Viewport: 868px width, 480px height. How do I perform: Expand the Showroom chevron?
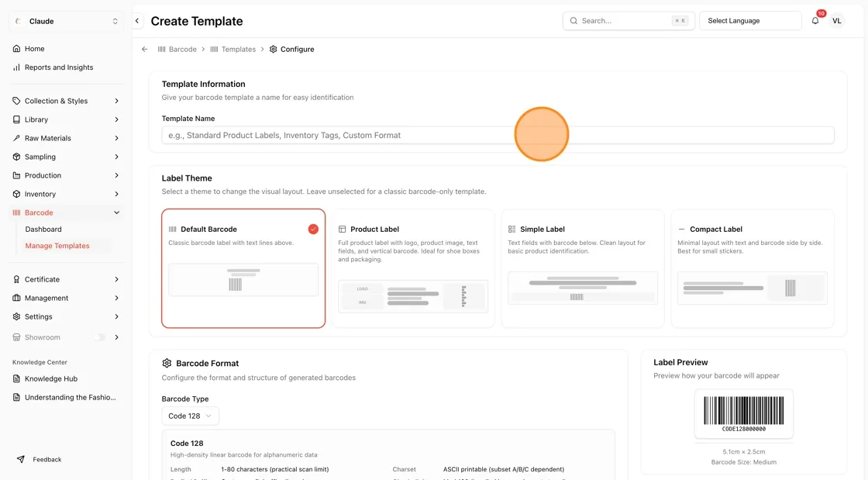pyautogui.click(x=116, y=337)
